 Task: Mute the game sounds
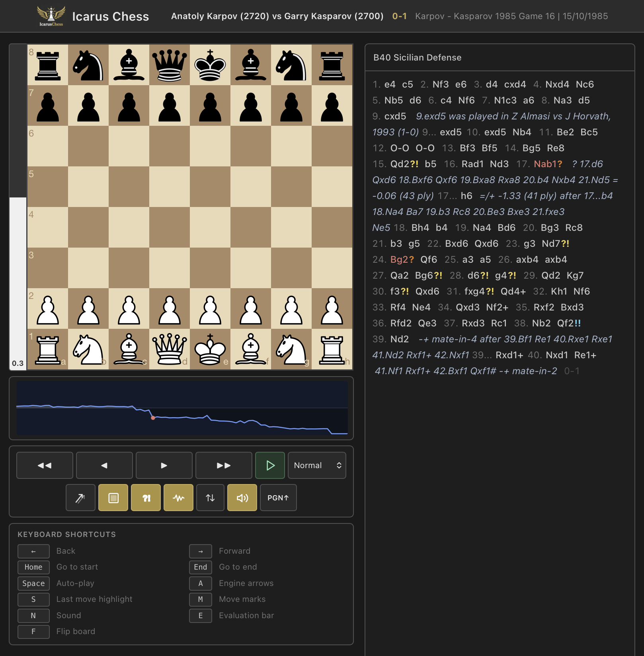click(x=242, y=498)
